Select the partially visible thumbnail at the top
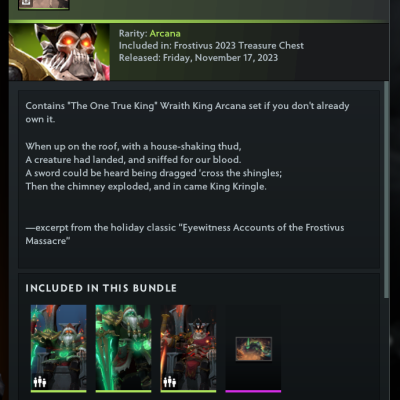400x400 pixels. click(x=44, y=5)
